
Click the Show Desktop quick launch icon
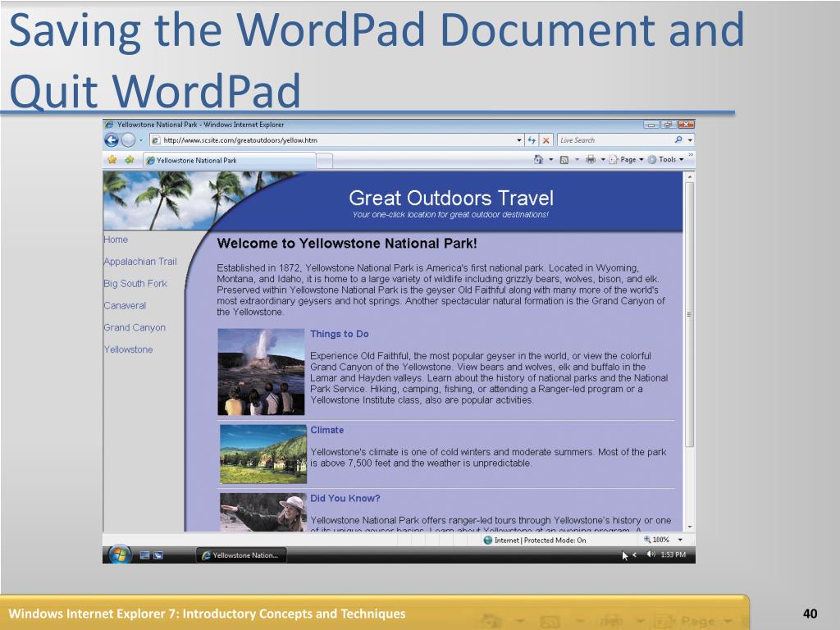coord(144,555)
